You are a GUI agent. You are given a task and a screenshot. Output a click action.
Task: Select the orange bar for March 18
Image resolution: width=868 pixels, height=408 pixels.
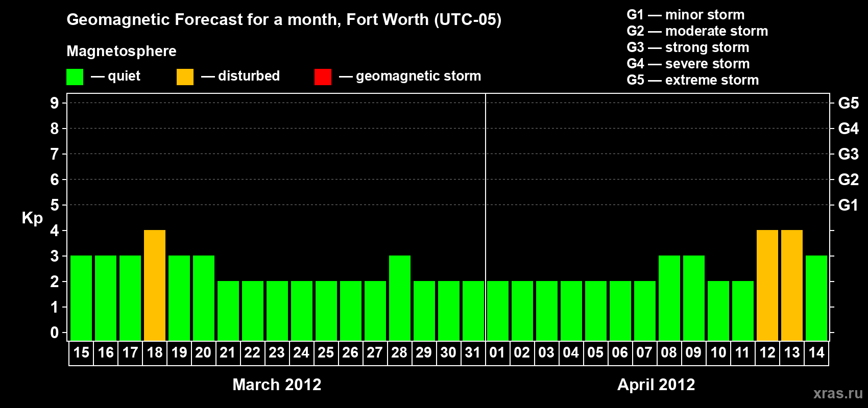[x=155, y=285]
